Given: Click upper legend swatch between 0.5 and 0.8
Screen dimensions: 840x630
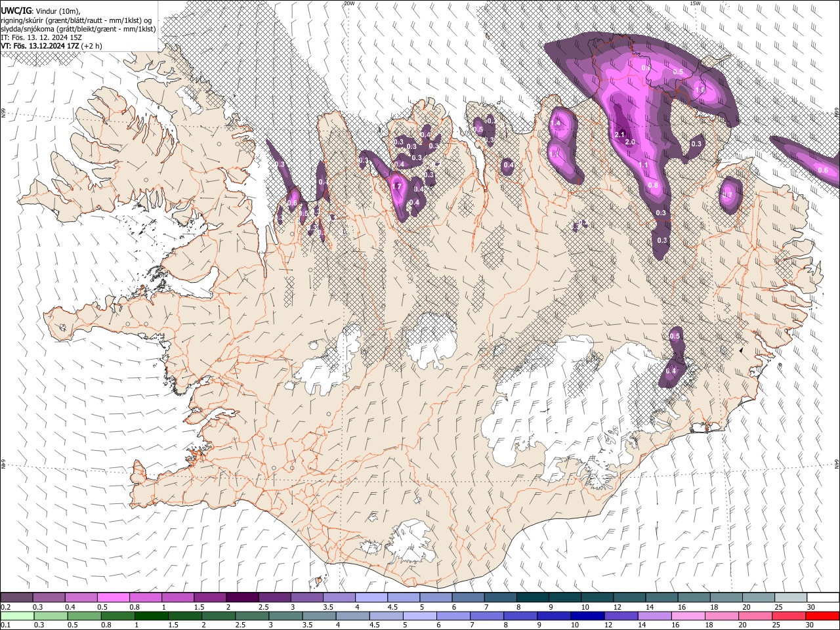Looking at the screenshot, I should pos(113,598).
